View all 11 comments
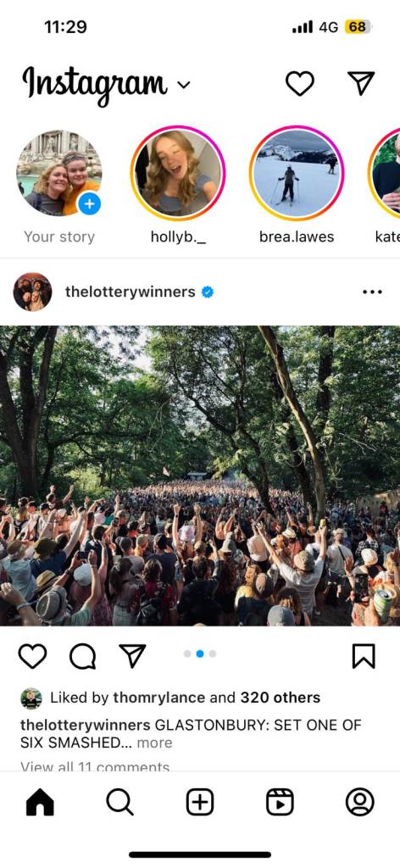The height and width of the screenshot is (868, 400). click(x=95, y=766)
